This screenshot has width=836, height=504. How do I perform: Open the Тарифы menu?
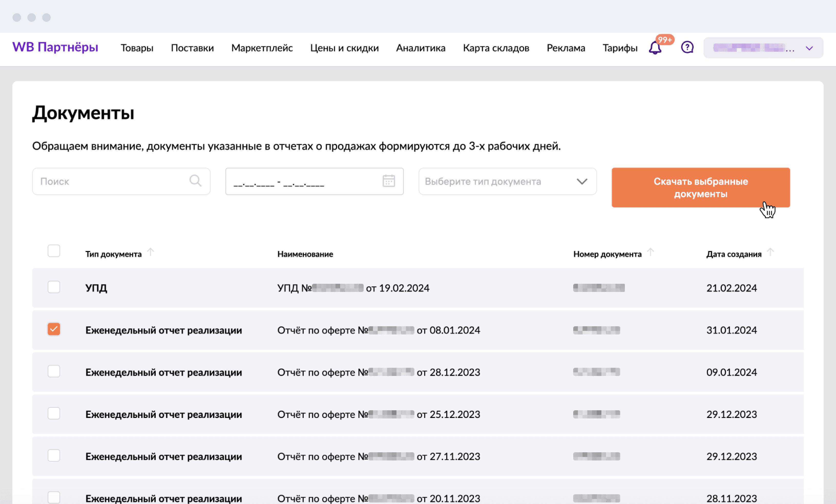coord(620,48)
